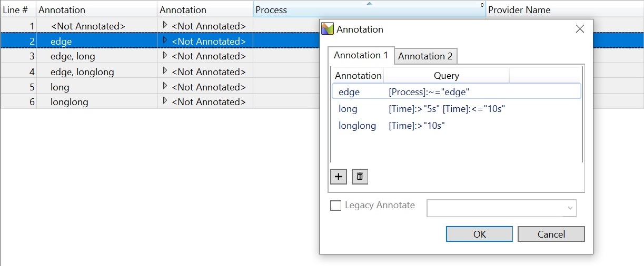Expand the annotation triangle in line 6
Image resolution: width=644 pixels, height=266 pixels.
pyautogui.click(x=165, y=101)
